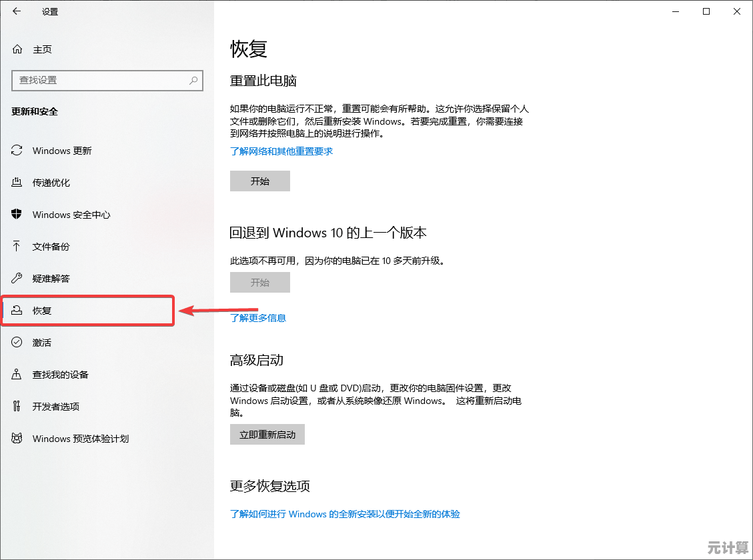Screen dimensions: 753x560
Task: Open link about Windows 的全新安装
Action: click(345, 514)
